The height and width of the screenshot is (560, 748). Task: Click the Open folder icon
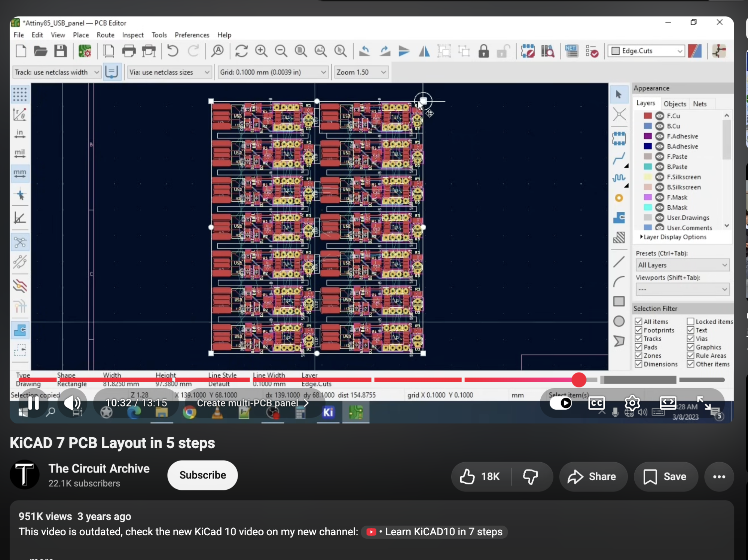click(40, 51)
